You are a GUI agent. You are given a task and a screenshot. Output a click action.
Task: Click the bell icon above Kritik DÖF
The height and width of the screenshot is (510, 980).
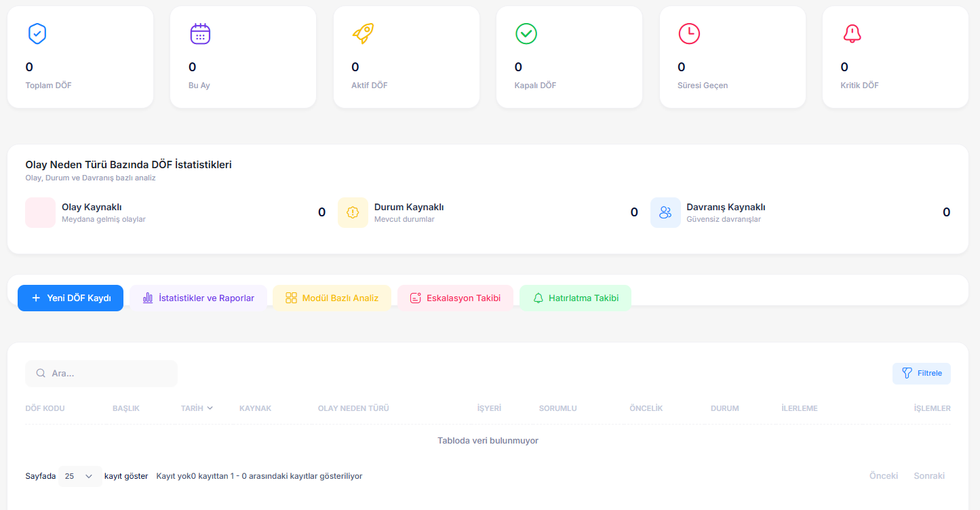852,33
